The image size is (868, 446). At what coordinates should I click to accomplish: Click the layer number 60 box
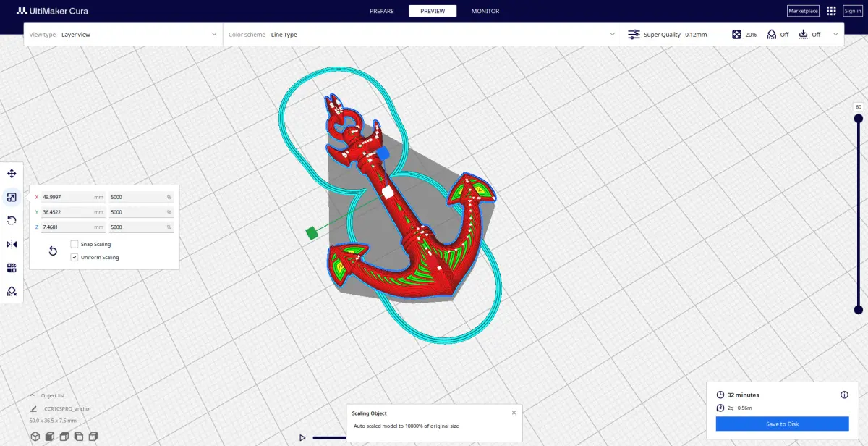click(x=859, y=106)
